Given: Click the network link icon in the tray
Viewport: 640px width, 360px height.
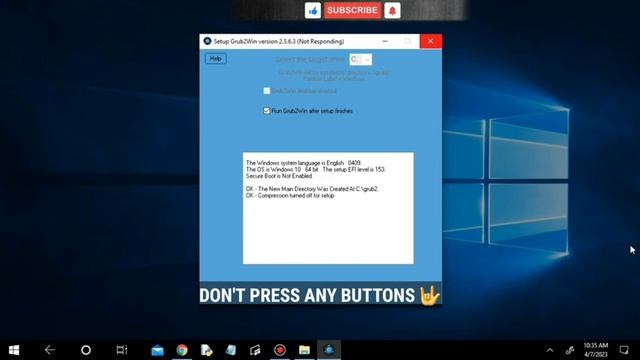Looking at the screenshot, I should coord(570,350).
